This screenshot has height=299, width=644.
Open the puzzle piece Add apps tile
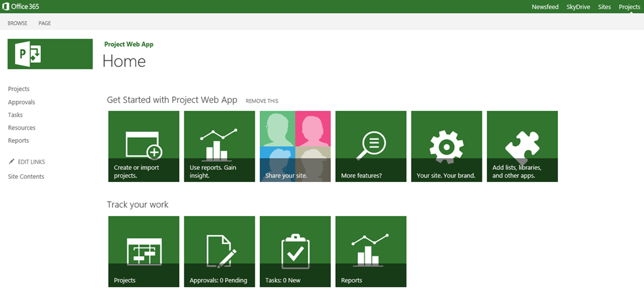523,147
